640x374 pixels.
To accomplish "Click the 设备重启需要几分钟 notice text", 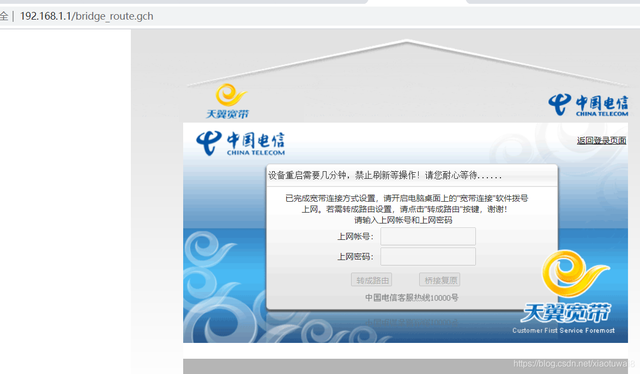I will tap(384, 176).
